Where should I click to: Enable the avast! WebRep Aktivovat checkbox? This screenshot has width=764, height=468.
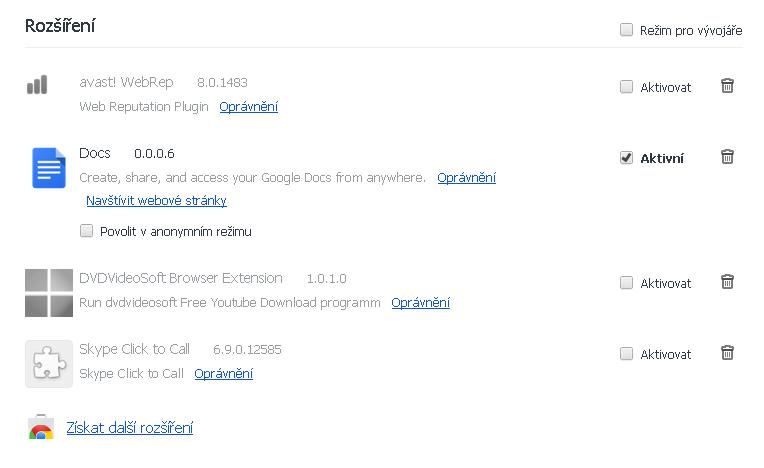626,87
